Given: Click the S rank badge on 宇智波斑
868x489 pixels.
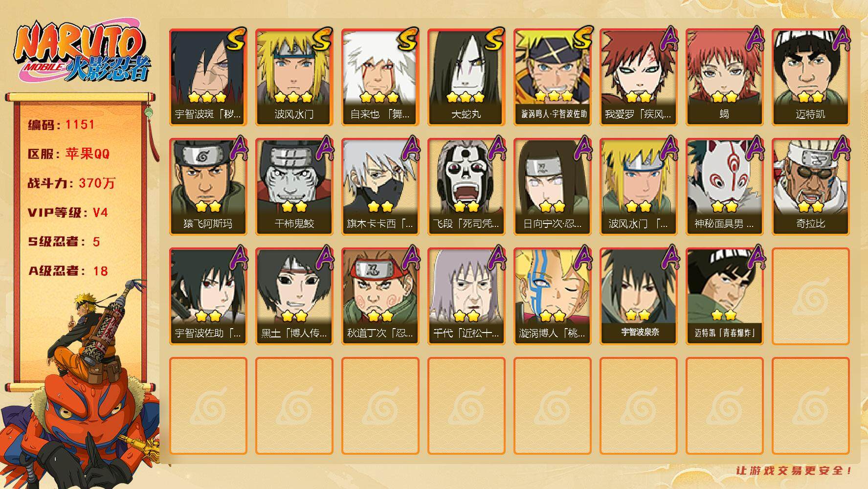Looking at the screenshot, I should pos(236,39).
